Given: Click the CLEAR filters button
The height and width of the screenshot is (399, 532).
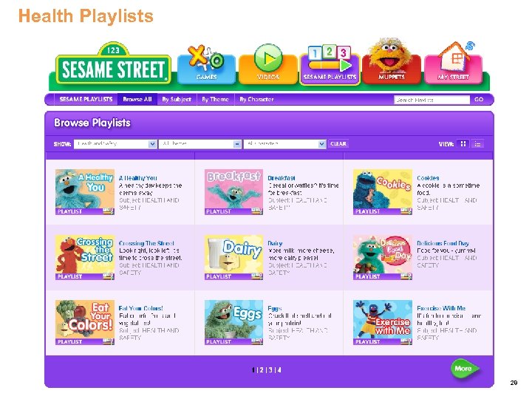Looking at the screenshot, I should coord(338,144).
